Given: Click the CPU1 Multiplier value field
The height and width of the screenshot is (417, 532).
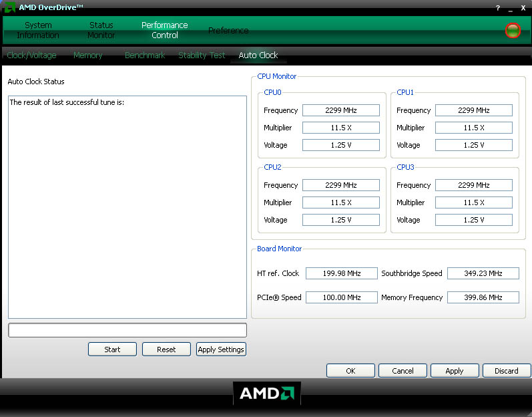Looking at the screenshot, I should pyautogui.click(x=474, y=128).
